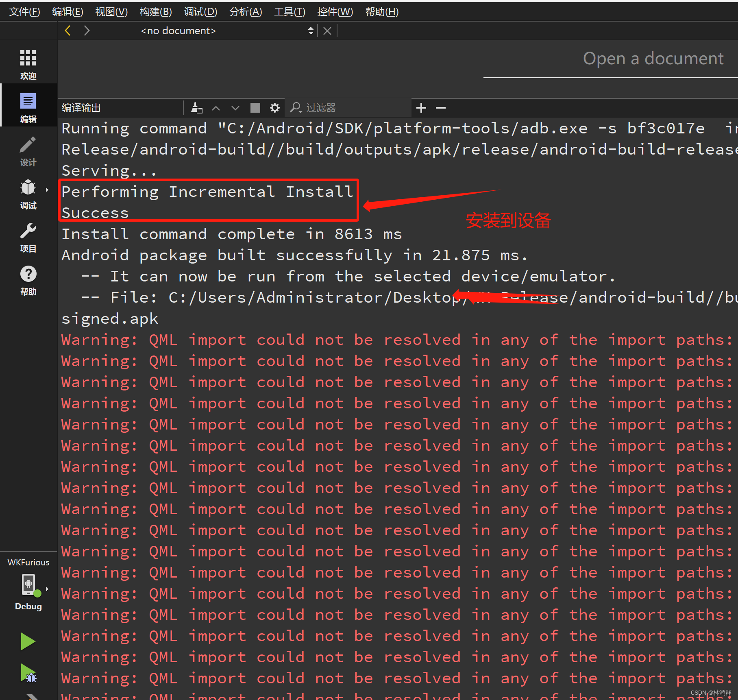
Task: Run the project with green play
Action: point(28,641)
